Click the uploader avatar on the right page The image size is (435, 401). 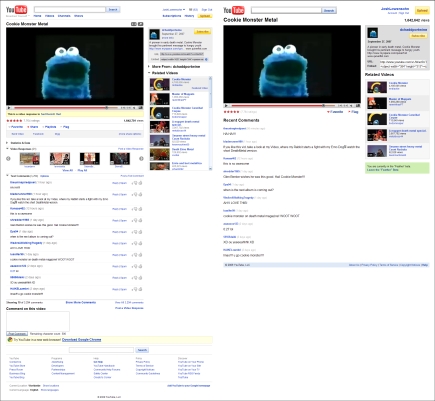coord(372,33)
